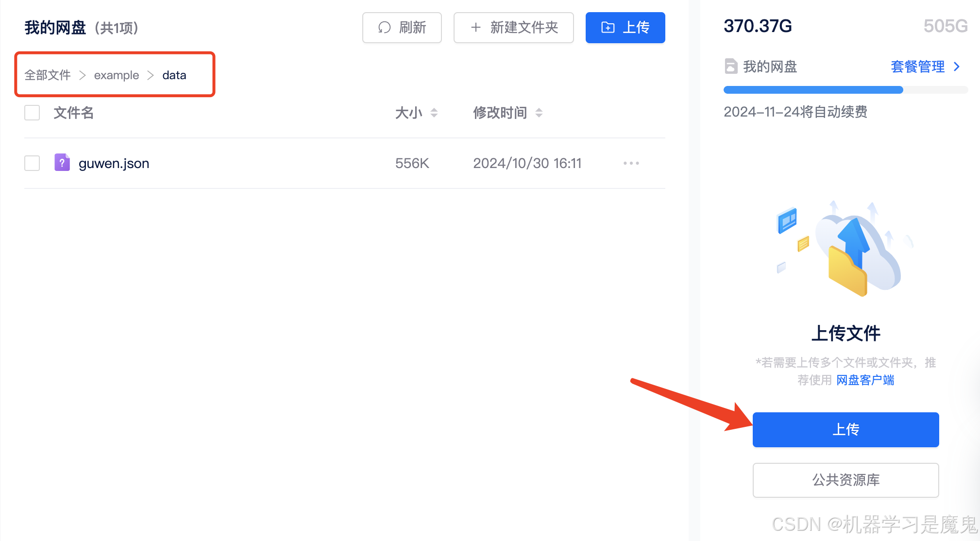This screenshot has height=541, width=980.
Task: Open the three-dot more menu for guwen.json
Action: click(x=631, y=163)
